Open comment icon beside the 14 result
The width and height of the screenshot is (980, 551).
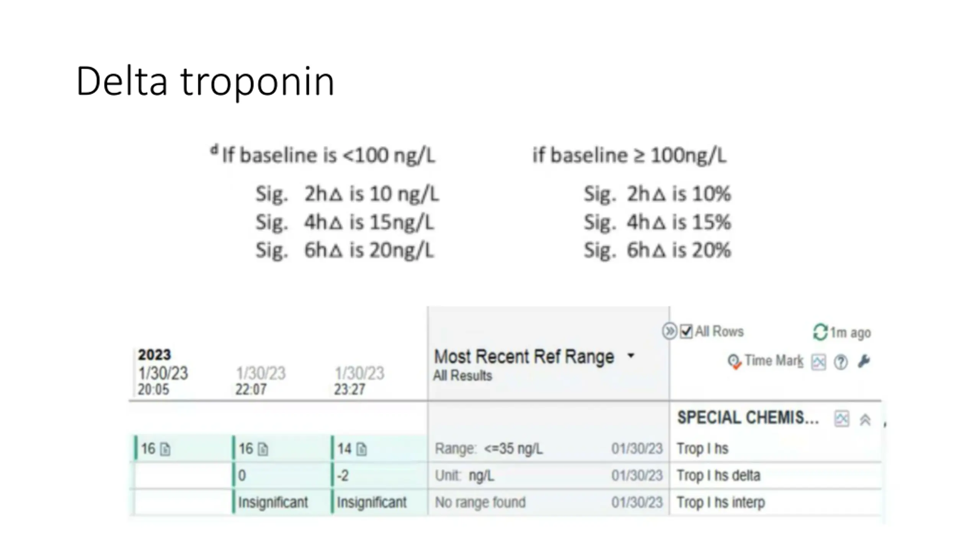pos(361,449)
